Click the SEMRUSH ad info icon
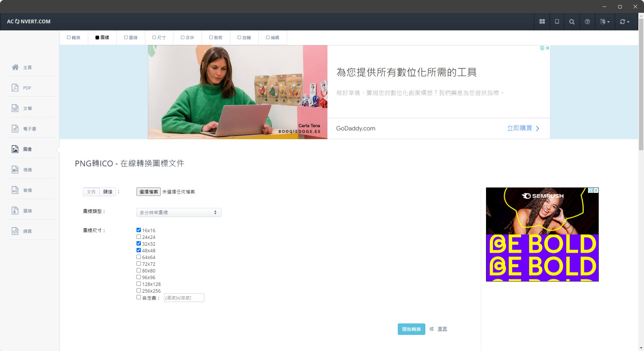 click(x=591, y=190)
